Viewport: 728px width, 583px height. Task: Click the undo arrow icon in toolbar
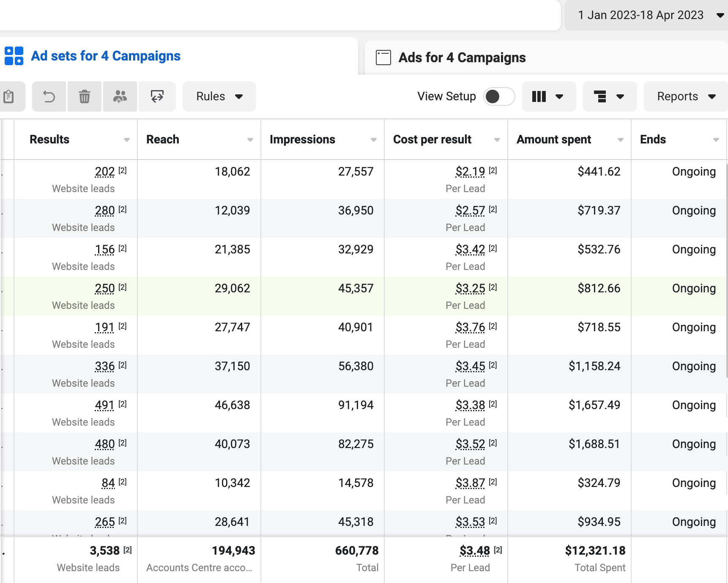pos(49,96)
